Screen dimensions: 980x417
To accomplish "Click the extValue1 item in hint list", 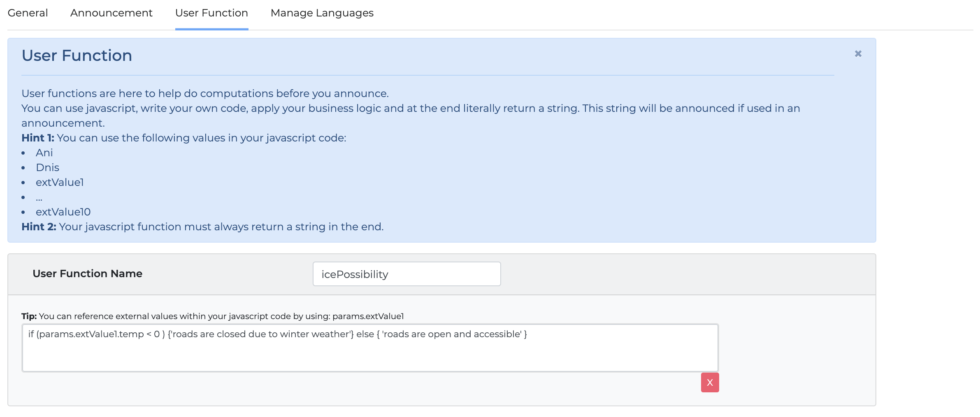I will point(60,183).
